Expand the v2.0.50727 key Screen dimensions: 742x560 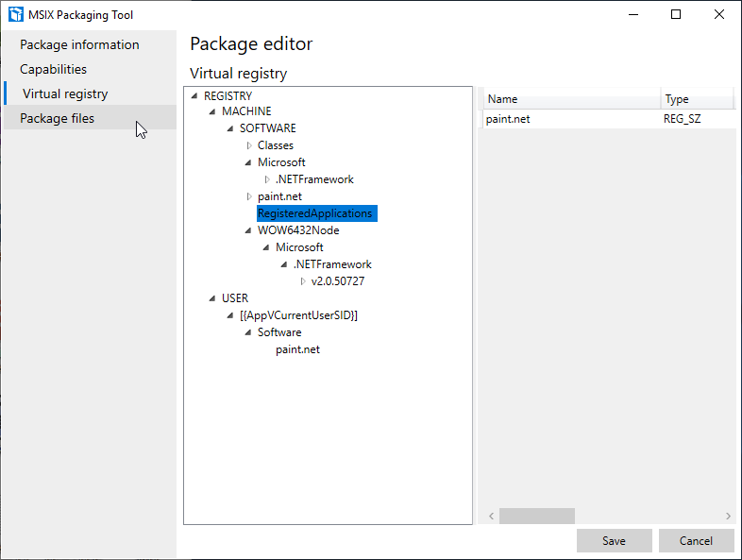click(x=303, y=281)
